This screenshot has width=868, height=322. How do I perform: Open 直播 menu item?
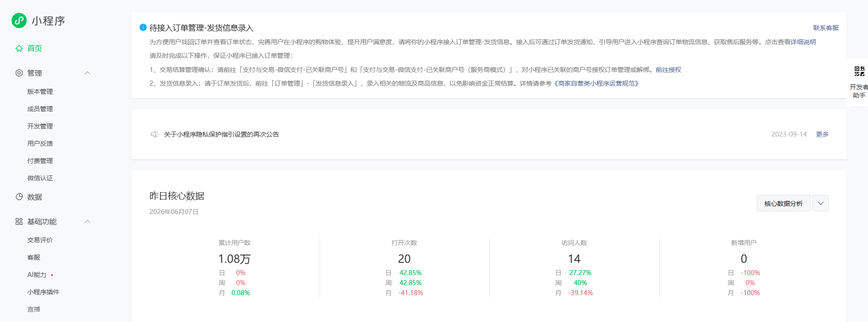[34, 309]
